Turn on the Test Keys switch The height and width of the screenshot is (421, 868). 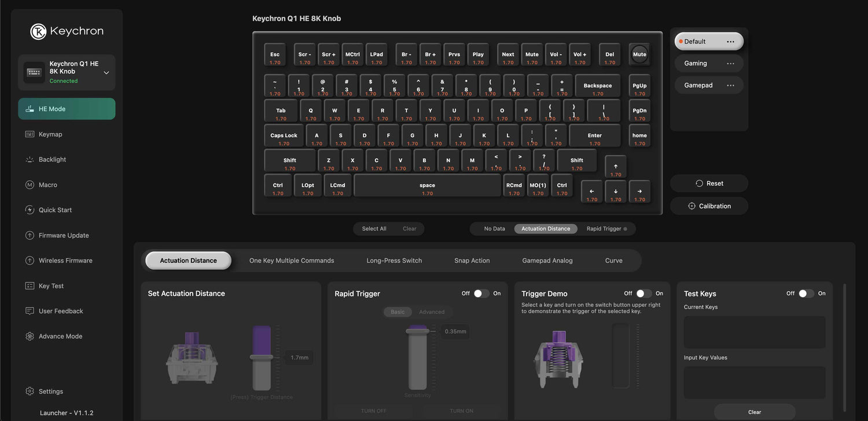click(x=806, y=294)
